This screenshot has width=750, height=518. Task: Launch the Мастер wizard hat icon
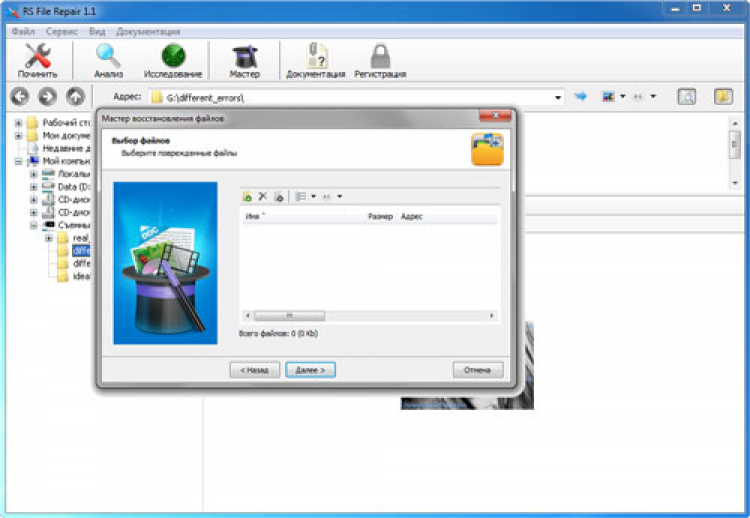[x=244, y=60]
